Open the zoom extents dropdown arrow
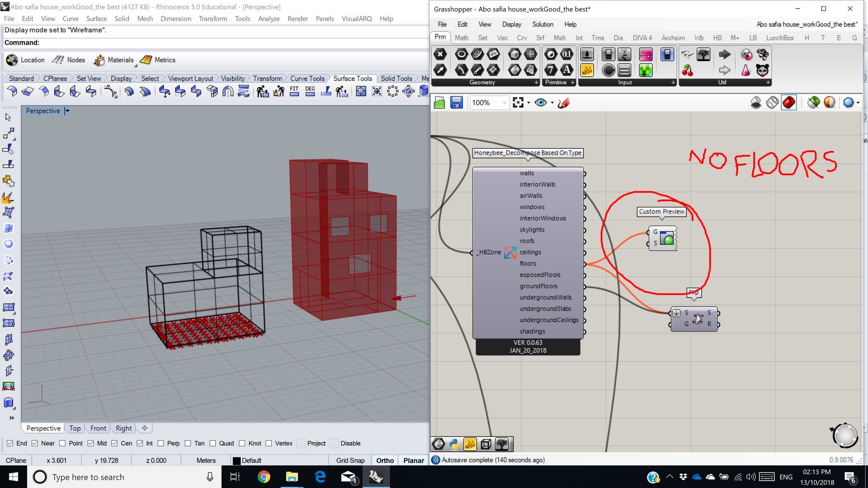Image resolution: width=868 pixels, height=488 pixels. click(x=528, y=103)
